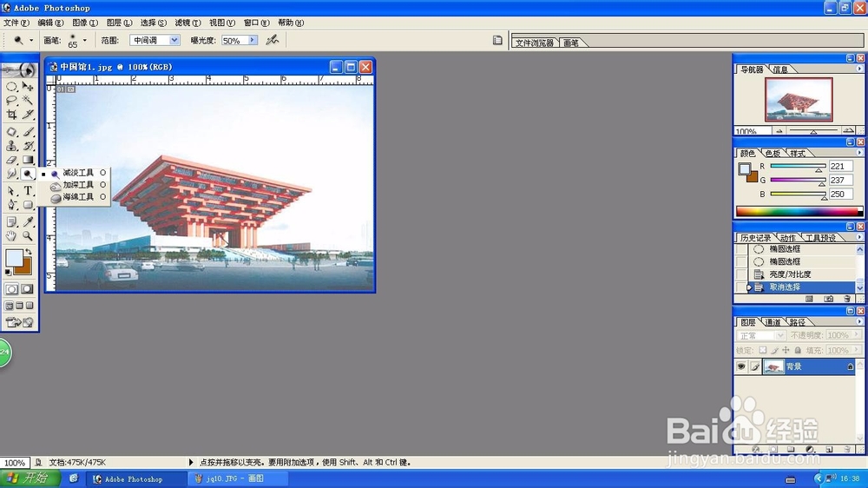Image resolution: width=868 pixels, height=488 pixels.
Task: Open the 图像(I) menu
Action: point(85,23)
